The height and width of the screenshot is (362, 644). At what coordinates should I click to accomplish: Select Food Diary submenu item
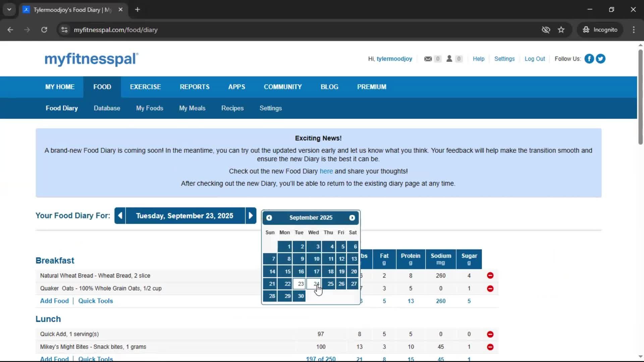(62, 108)
